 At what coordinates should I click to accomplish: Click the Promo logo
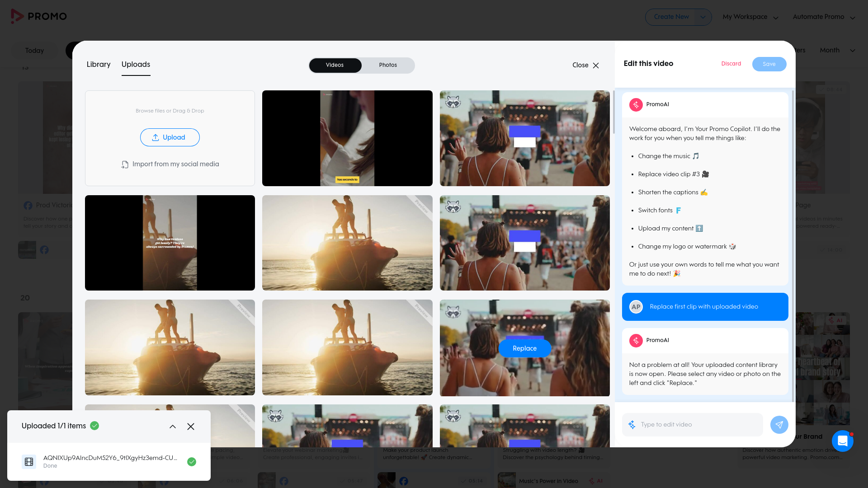pyautogui.click(x=39, y=16)
